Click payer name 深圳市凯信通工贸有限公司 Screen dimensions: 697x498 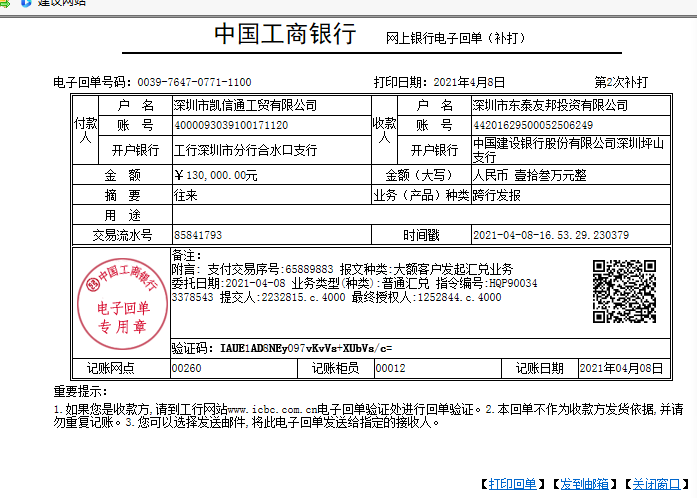pos(245,105)
